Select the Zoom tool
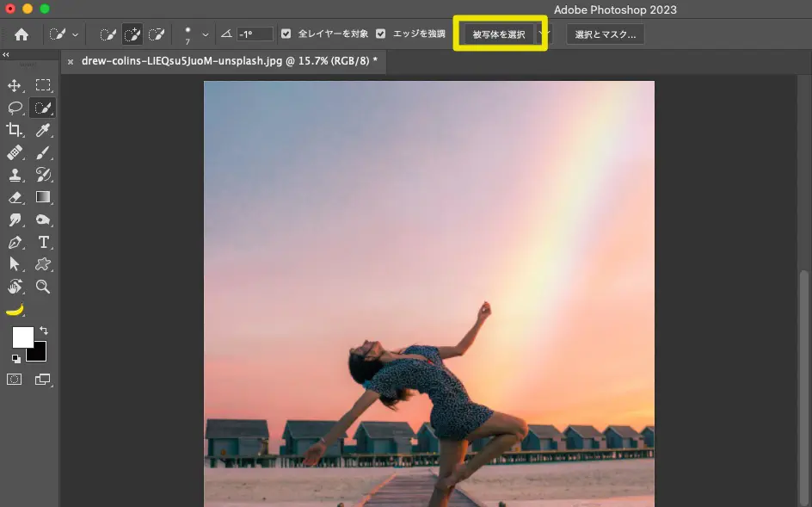 [x=43, y=287]
